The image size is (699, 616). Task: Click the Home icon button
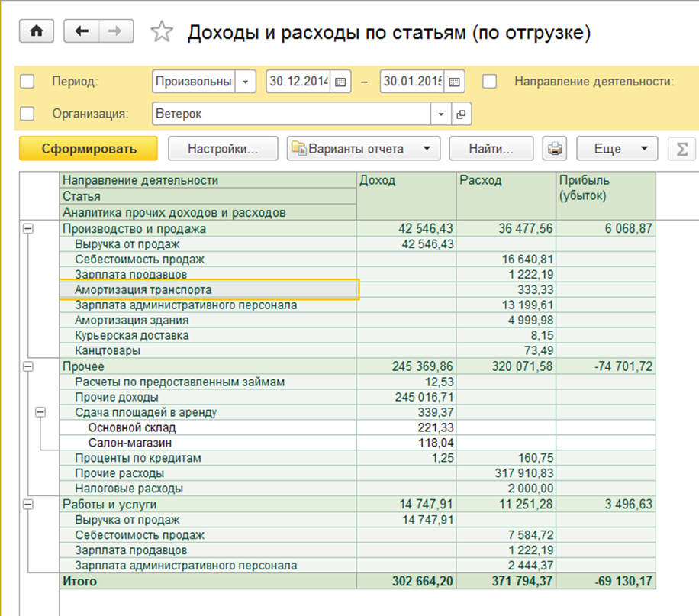coord(36,31)
